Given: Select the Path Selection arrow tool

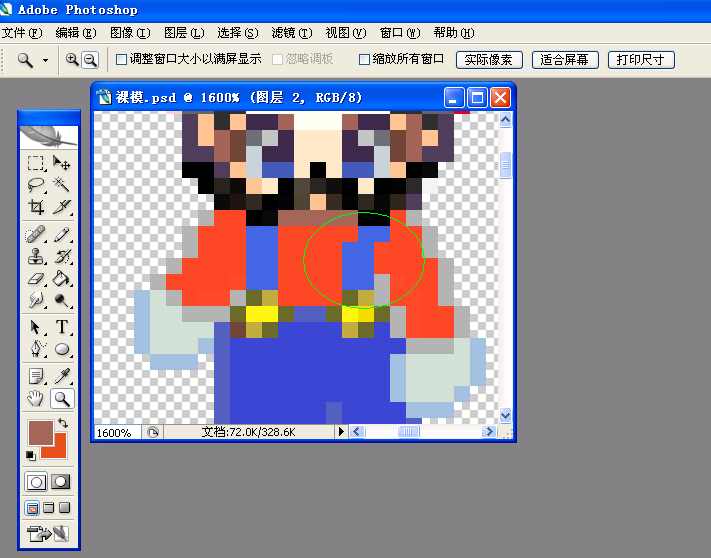Looking at the screenshot, I should coord(36,327).
